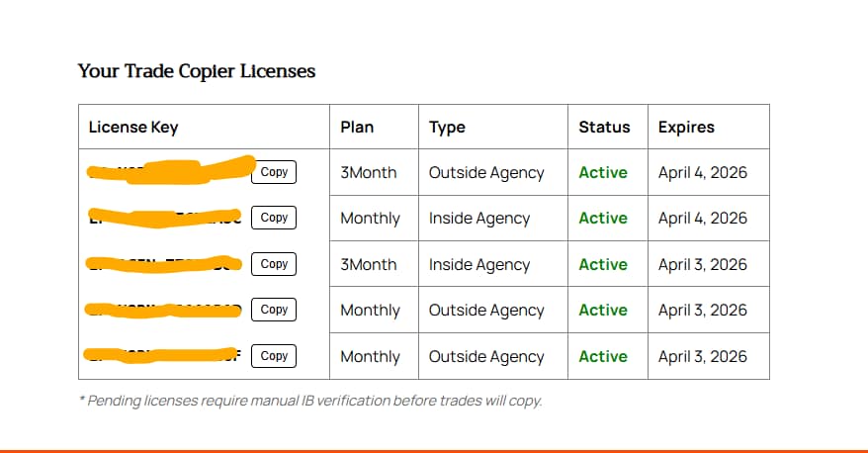Click the pending licenses footnote text
This screenshot has width=868, height=453.
310,401
